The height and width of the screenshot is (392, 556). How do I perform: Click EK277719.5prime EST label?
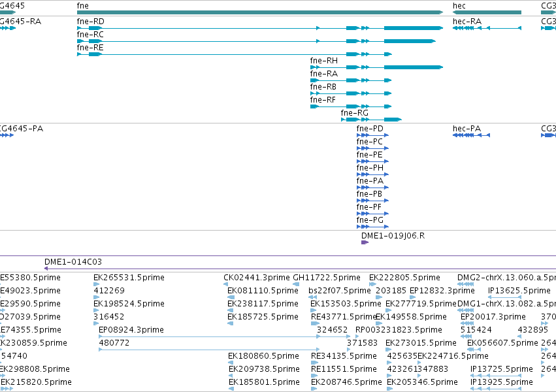[x=421, y=304]
